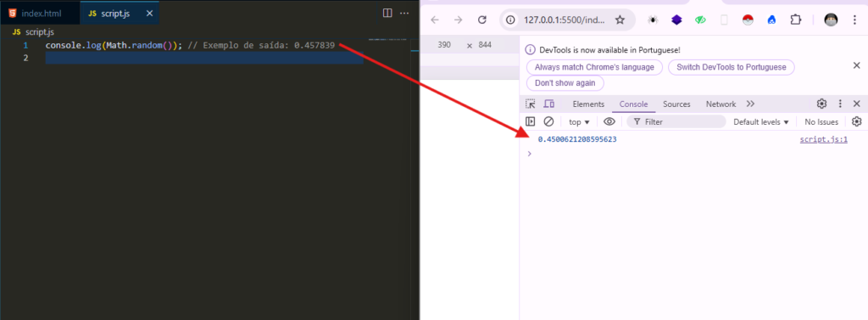
Task: Open the Network tab in DevTools
Action: [721, 104]
